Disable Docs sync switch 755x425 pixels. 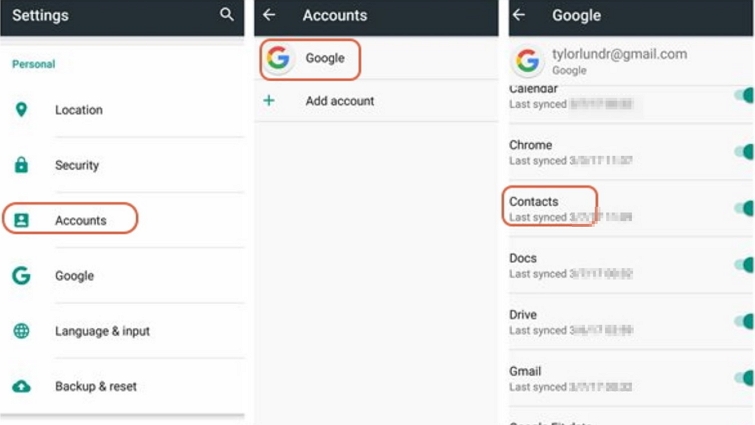(744, 265)
